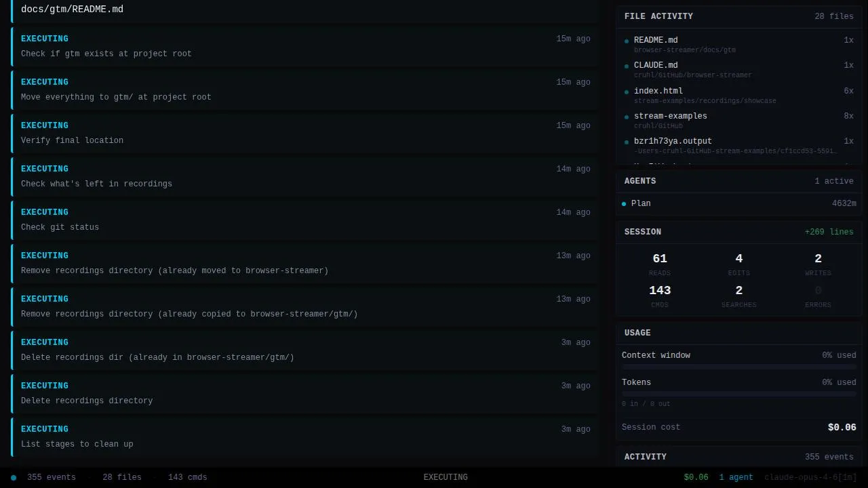Click the status dot beside index.html
The image size is (868, 488).
[x=627, y=91]
